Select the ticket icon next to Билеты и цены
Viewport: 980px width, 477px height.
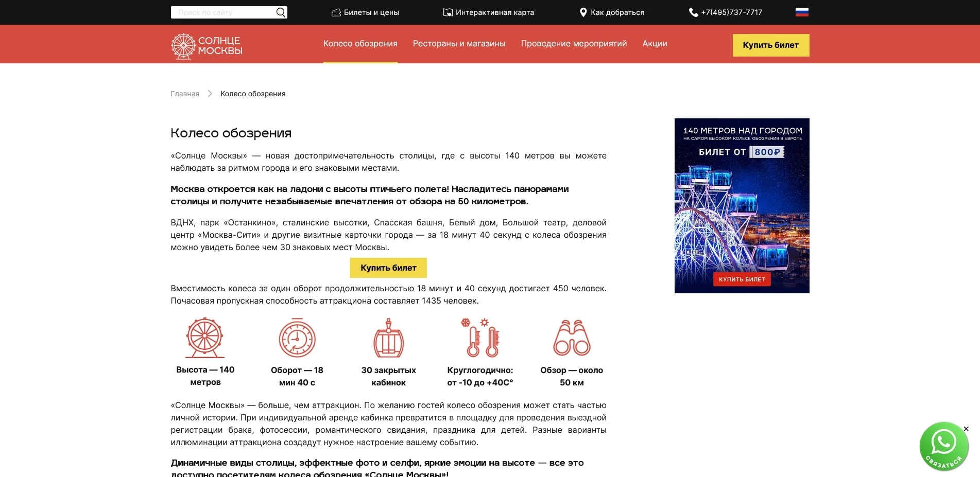[337, 12]
